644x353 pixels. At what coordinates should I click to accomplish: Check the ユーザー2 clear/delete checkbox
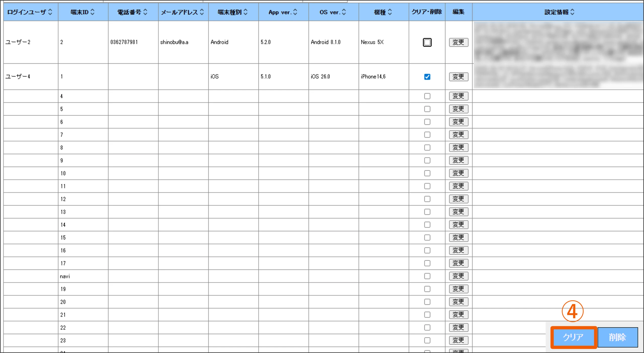(x=427, y=42)
